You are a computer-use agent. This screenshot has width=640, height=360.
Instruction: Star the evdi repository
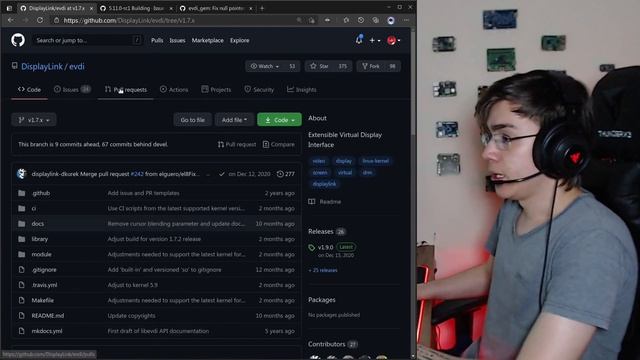(319, 66)
